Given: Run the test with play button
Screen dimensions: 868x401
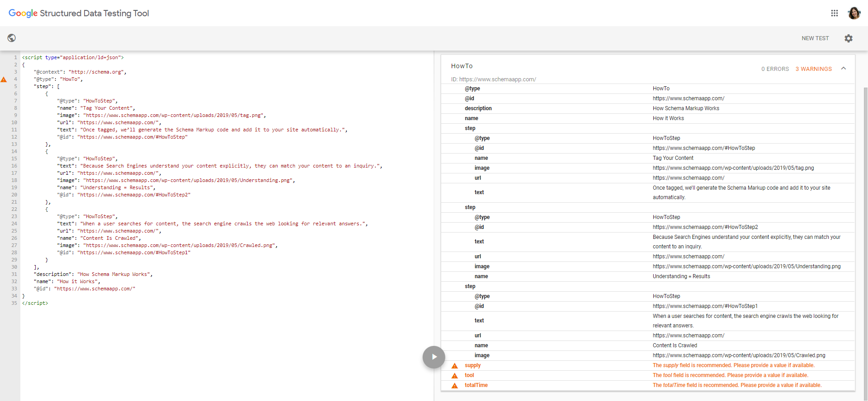Looking at the screenshot, I should [434, 357].
